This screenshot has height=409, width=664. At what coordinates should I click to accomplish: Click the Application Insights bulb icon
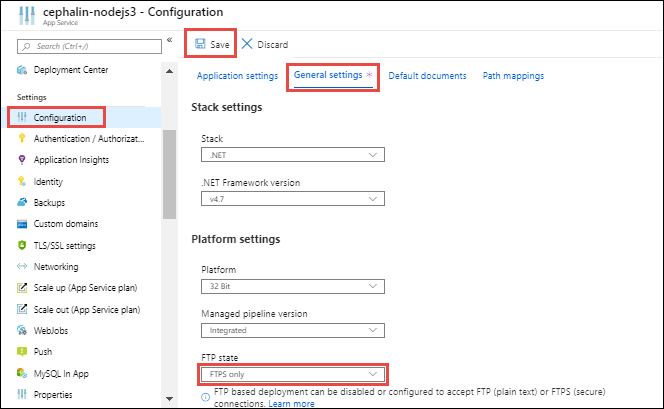tap(21, 160)
